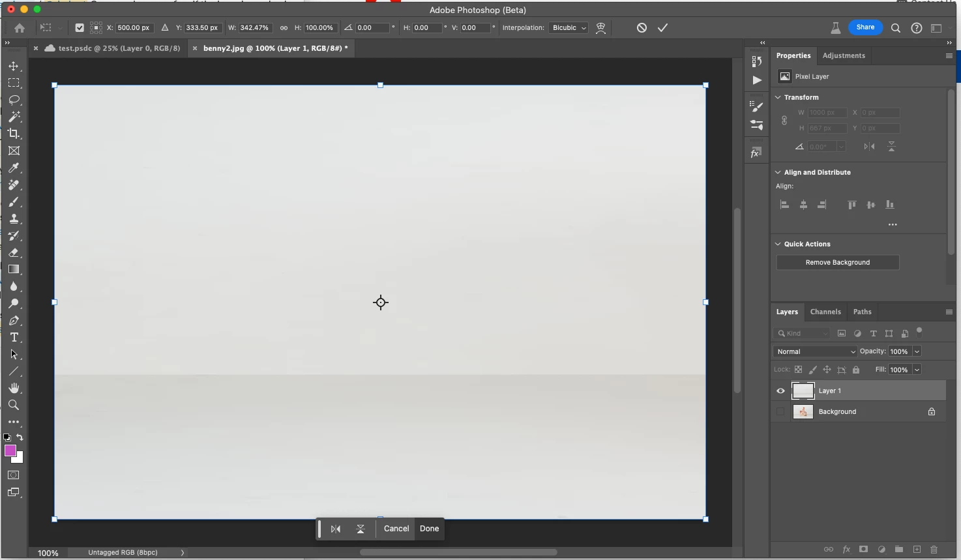The height and width of the screenshot is (560, 961).
Task: Switch to the test.psdc document tab
Action: point(119,48)
